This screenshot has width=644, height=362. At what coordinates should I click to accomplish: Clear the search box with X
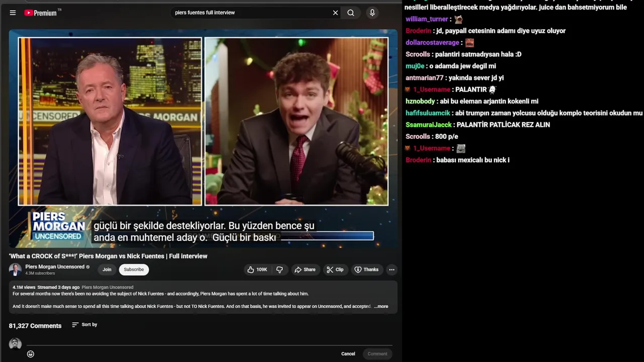[336, 13]
